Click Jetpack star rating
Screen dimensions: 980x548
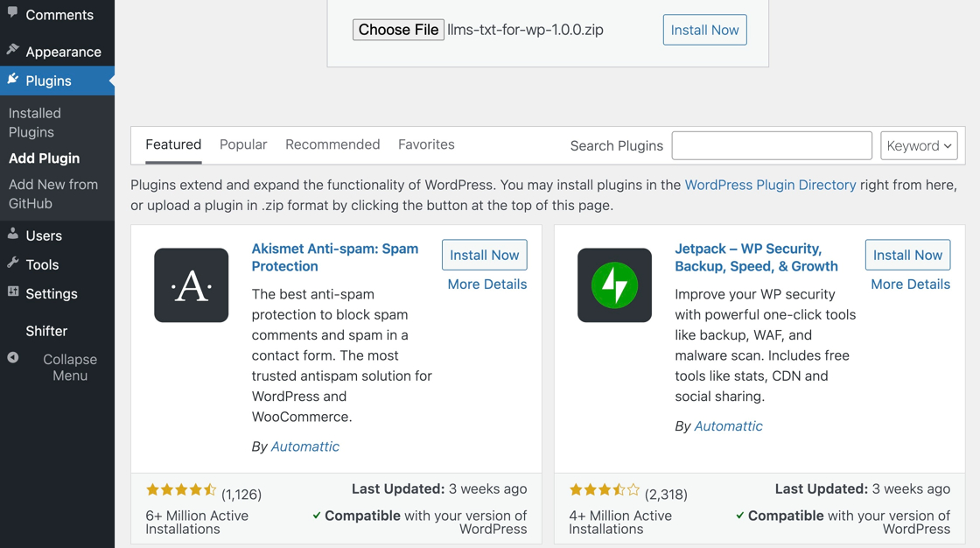605,490
